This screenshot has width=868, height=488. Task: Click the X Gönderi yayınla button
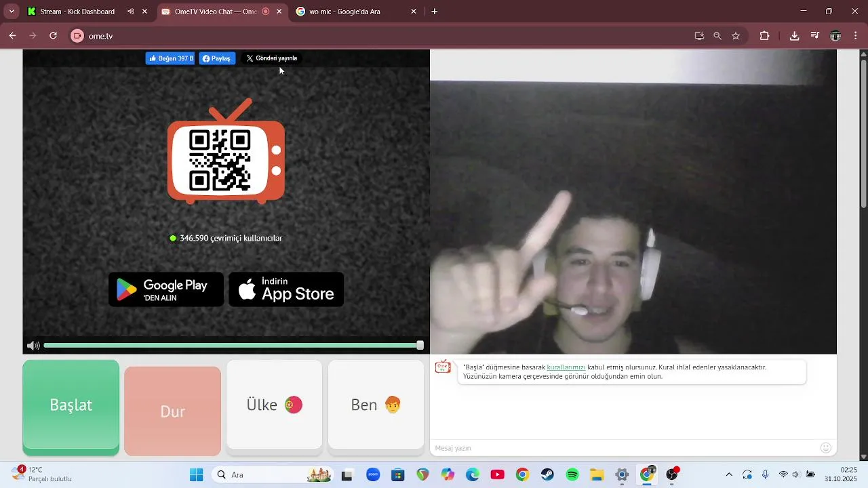(x=271, y=58)
